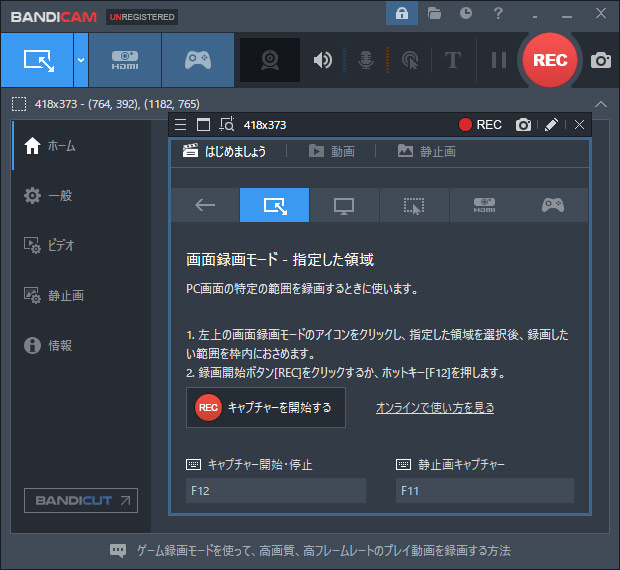
Task: Select the rectangle screen recording mode
Action: [x=37, y=60]
